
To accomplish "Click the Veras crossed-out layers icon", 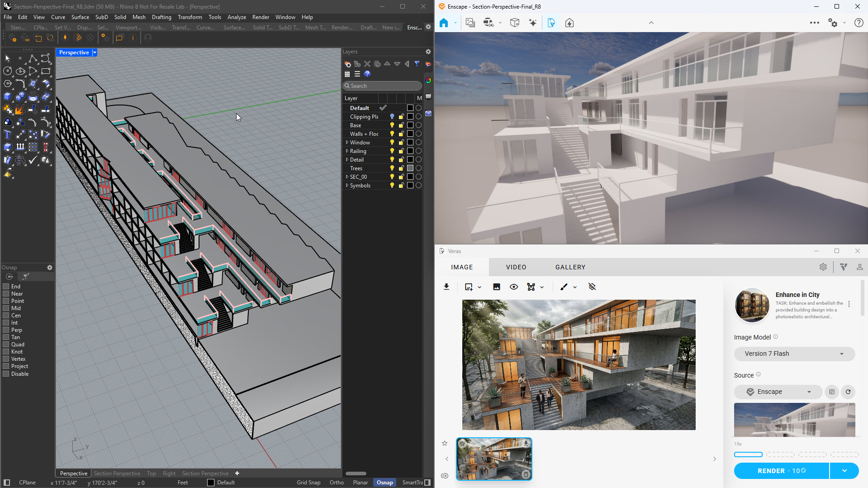I will pyautogui.click(x=592, y=287).
